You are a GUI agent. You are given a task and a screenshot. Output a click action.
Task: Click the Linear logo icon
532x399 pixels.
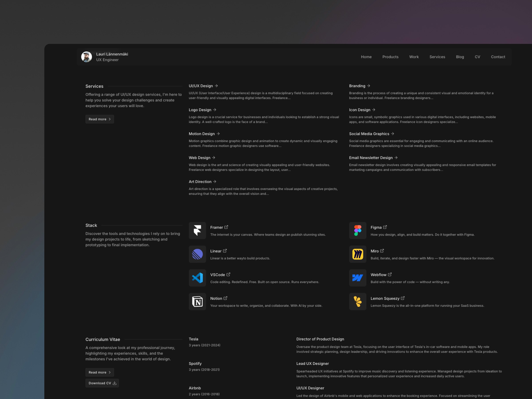(197, 254)
